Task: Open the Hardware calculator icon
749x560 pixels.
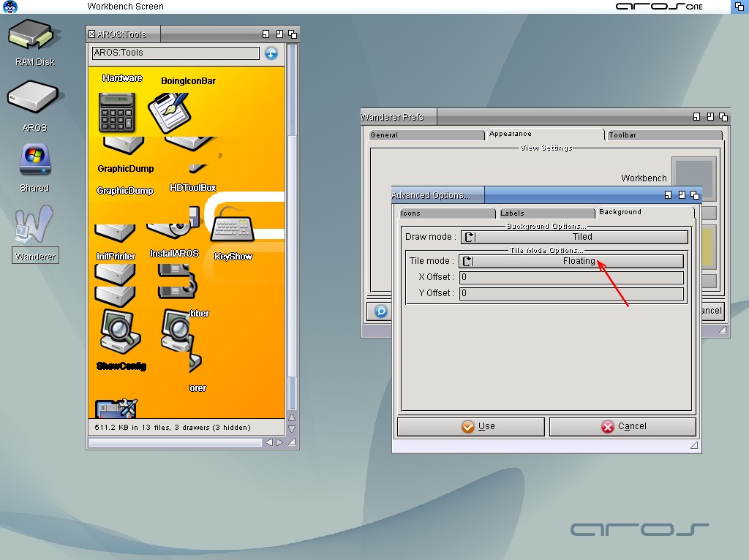Action: point(117,112)
